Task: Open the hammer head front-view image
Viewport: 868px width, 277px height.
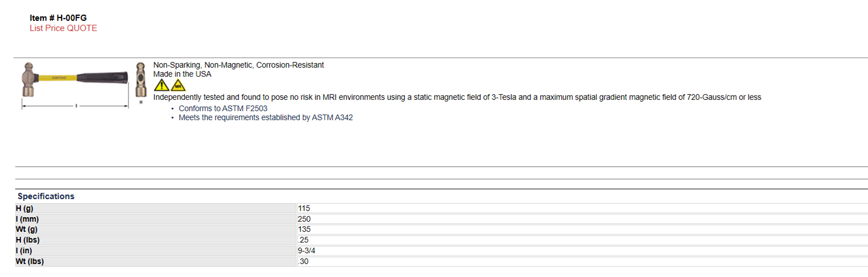Action: pyautogui.click(x=141, y=83)
